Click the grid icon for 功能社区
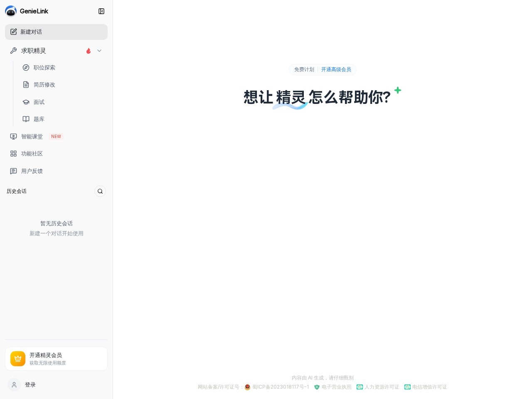This screenshot has width=532, height=399. pos(13,154)
